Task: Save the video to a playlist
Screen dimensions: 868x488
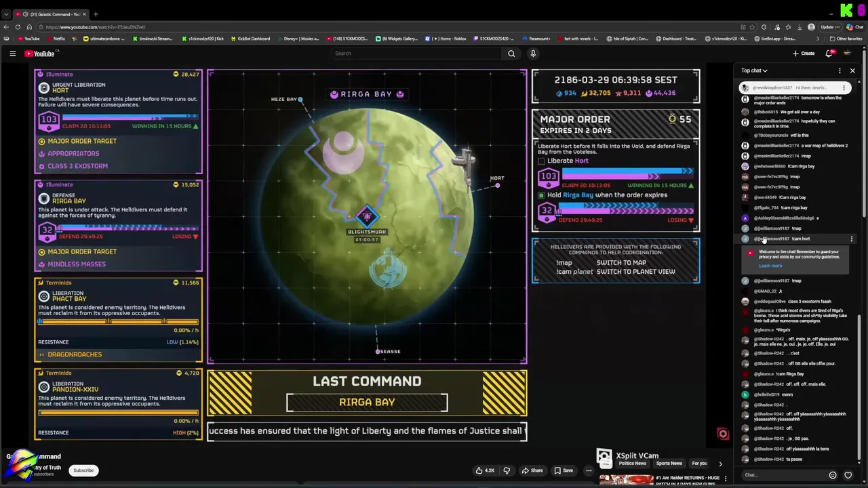Action: tap(563, 470)
